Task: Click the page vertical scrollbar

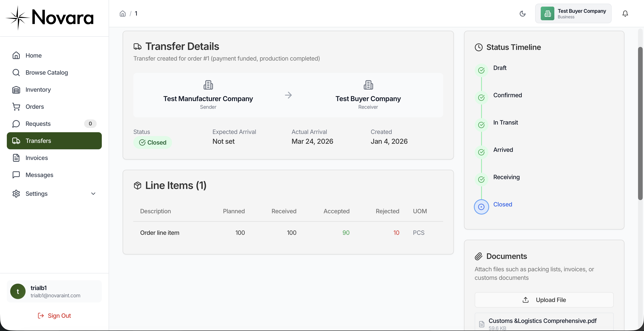Action: click(x=640, y=123)
